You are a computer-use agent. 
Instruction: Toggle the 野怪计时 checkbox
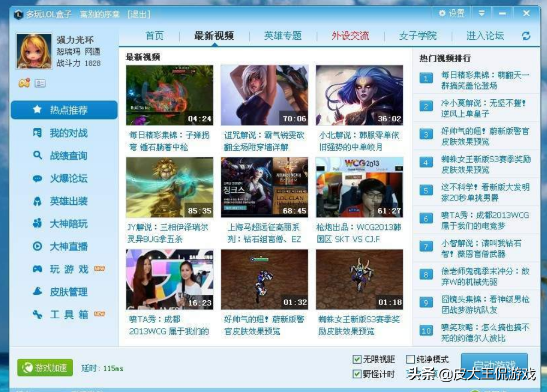click(x=357, y=374)
